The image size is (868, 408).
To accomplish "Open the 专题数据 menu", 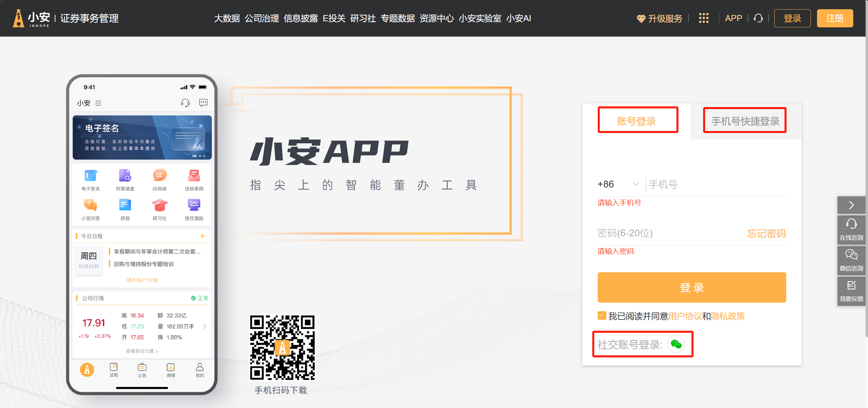I will (398, 18).
